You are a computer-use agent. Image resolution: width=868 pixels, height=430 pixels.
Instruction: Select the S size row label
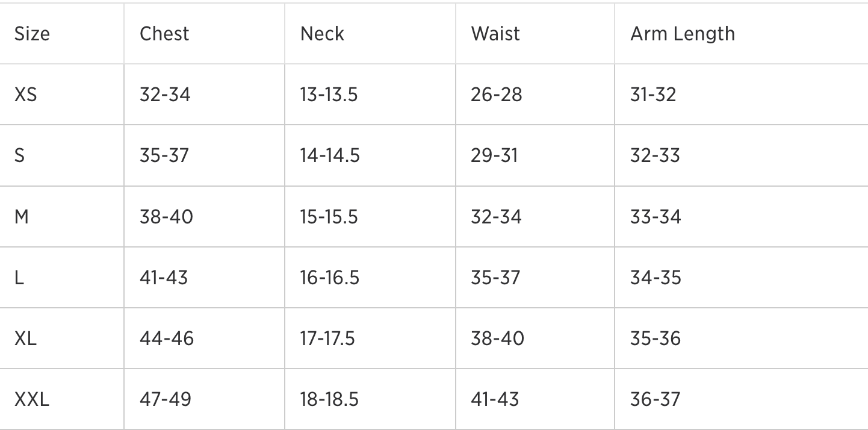(19, 155)
